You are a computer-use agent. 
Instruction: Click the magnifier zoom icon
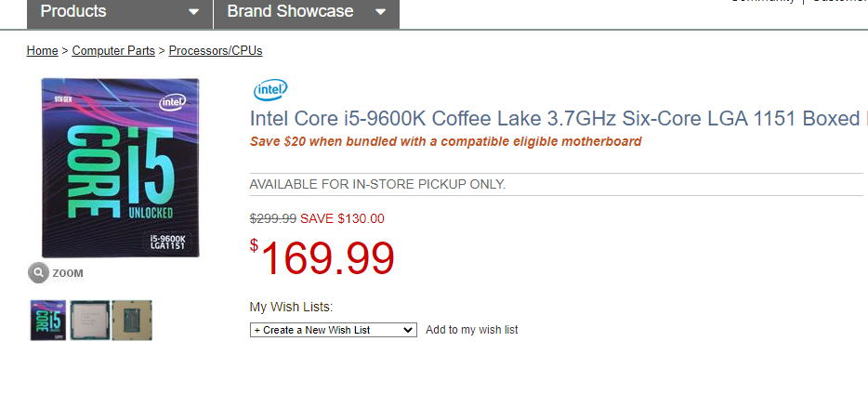(x=38, y=272)
